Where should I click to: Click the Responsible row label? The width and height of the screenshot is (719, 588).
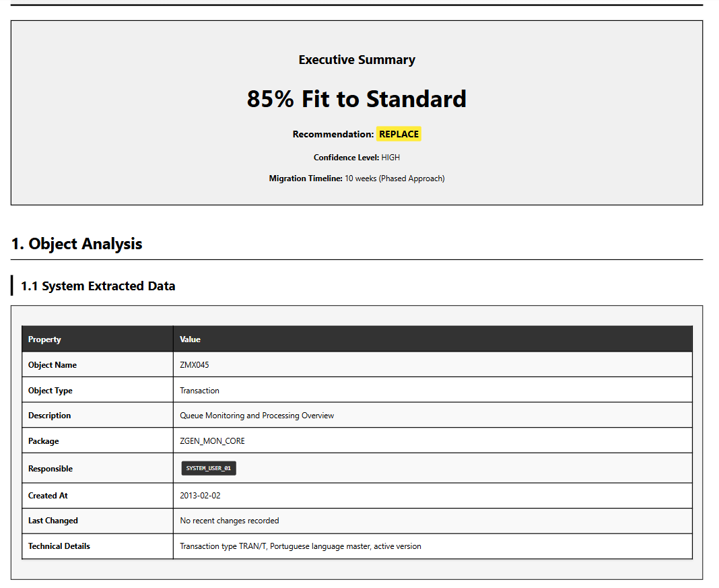(x=50, y=469)
